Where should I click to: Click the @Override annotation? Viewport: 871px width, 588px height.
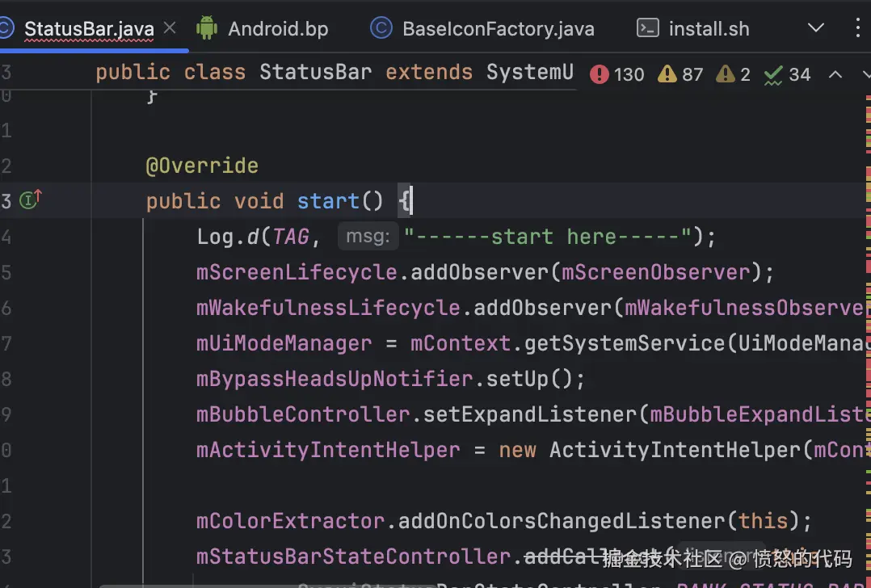pos(202,166)
